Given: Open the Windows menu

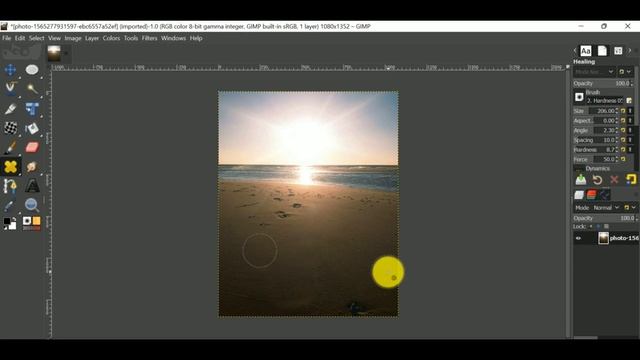Looking at the screenshot, I should click(173, 38).
